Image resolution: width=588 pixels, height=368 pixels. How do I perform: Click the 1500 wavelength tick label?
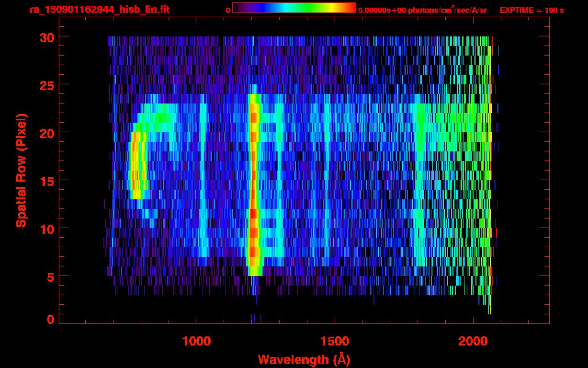334,341
